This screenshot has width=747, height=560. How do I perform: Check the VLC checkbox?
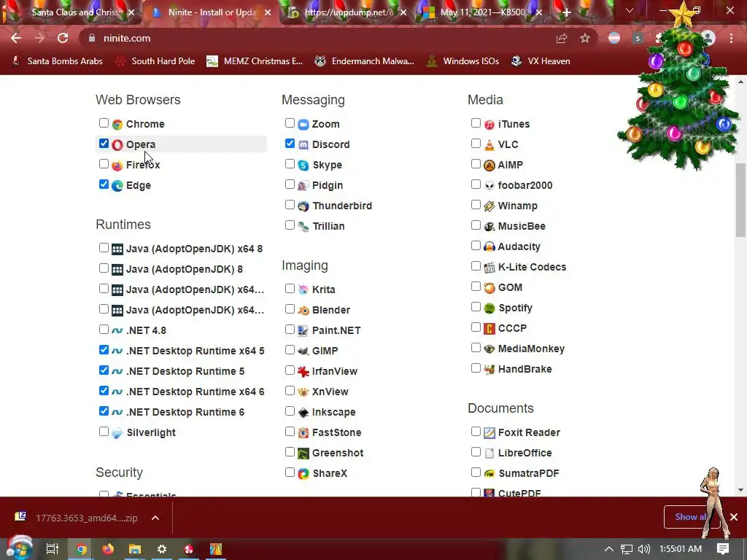tap(476, 144)
